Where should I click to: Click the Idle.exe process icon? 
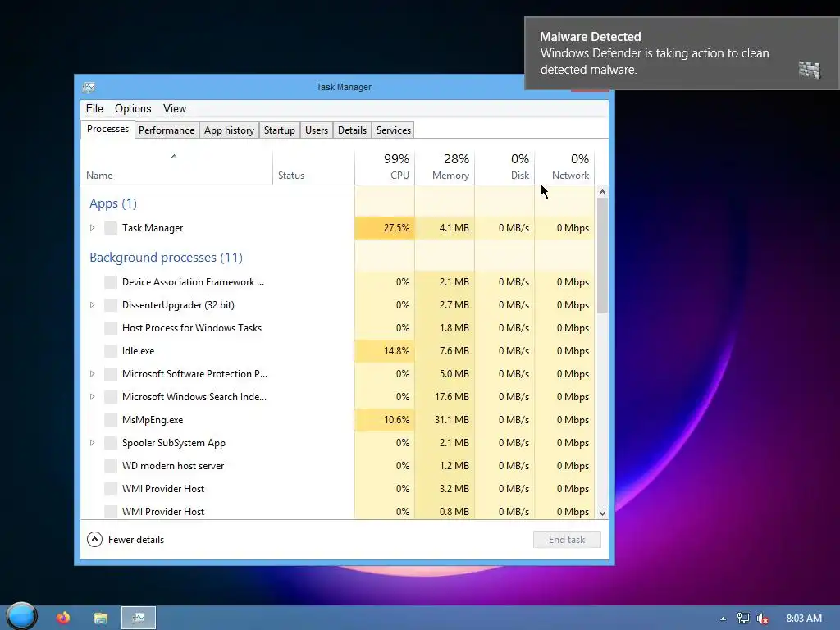coord(111,351)
